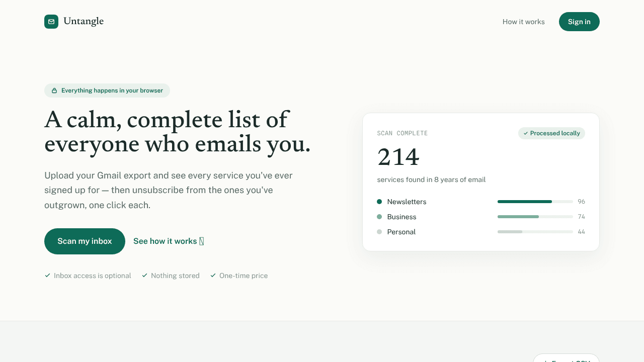Click the Newsletters progress bar
This screenshot has height=362, width=644.
tap(535, 202)
